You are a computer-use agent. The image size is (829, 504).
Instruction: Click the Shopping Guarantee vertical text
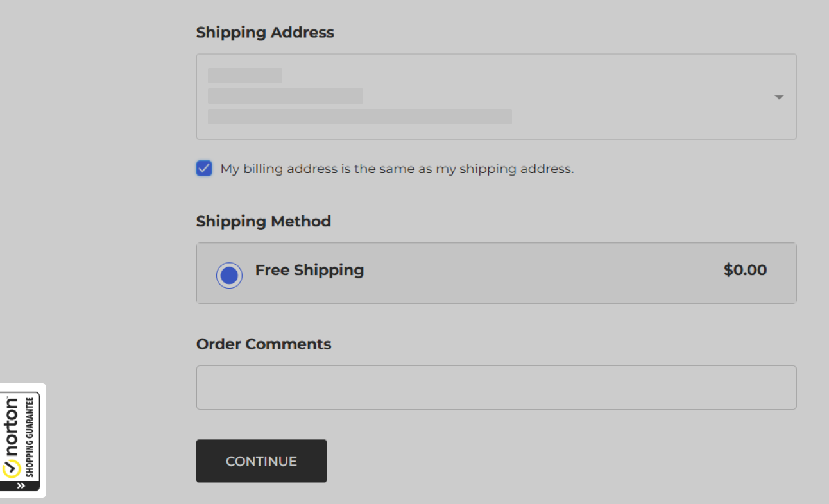coord(30,437)
